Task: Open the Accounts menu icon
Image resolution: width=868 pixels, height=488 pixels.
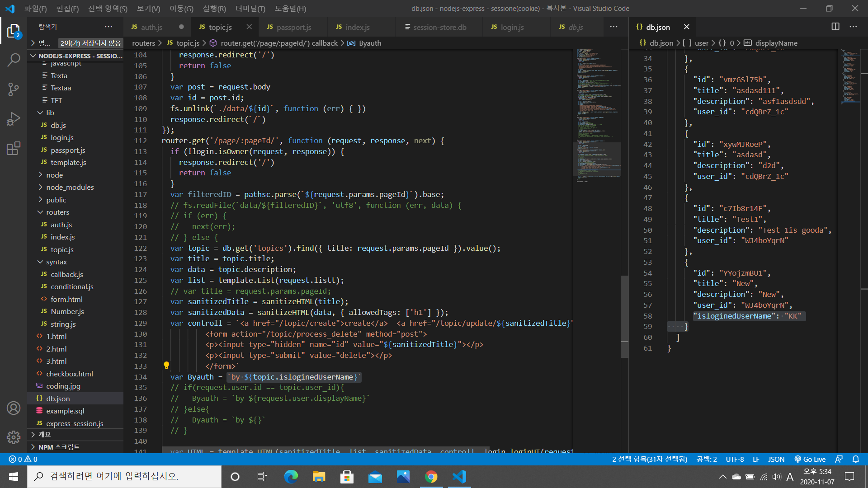Action: pyautogui.click(x=14, y=408)
